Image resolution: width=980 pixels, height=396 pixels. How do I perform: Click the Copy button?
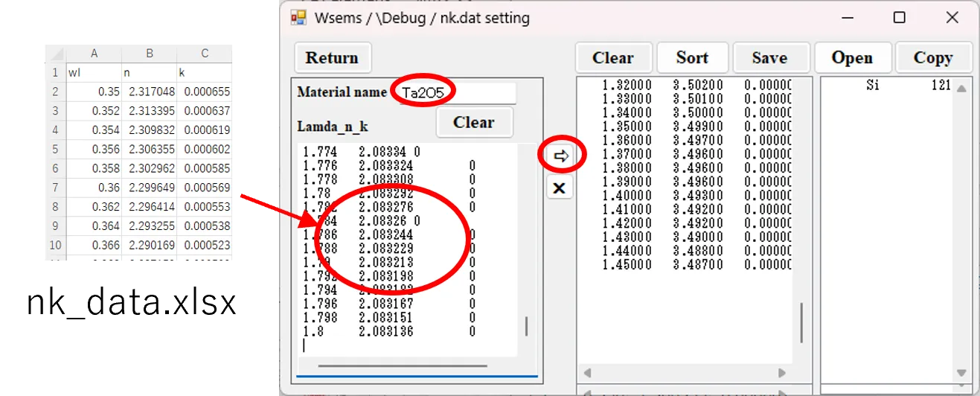(933, 58)
